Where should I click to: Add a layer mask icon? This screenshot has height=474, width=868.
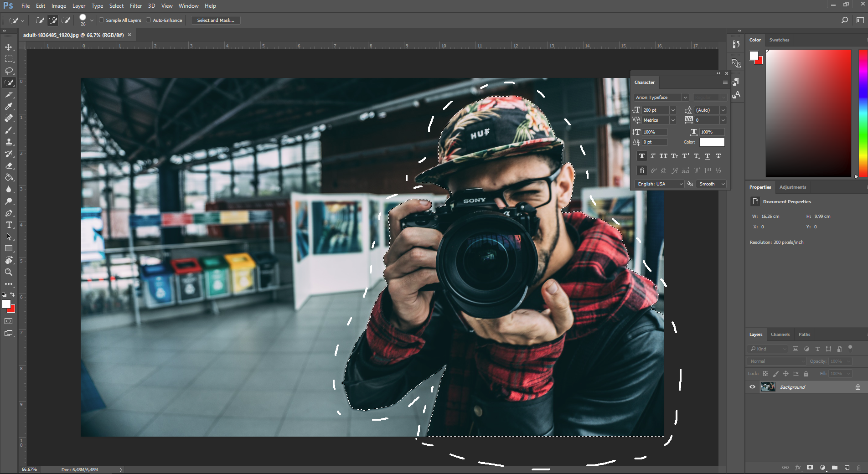(810, 468)
